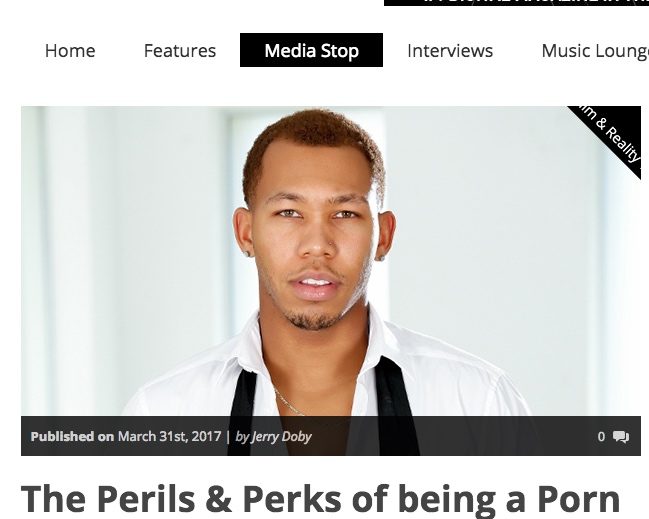Click the featured article photo
Image resolution: width=649 pixels, height=519 pixels.
(331, 261)
